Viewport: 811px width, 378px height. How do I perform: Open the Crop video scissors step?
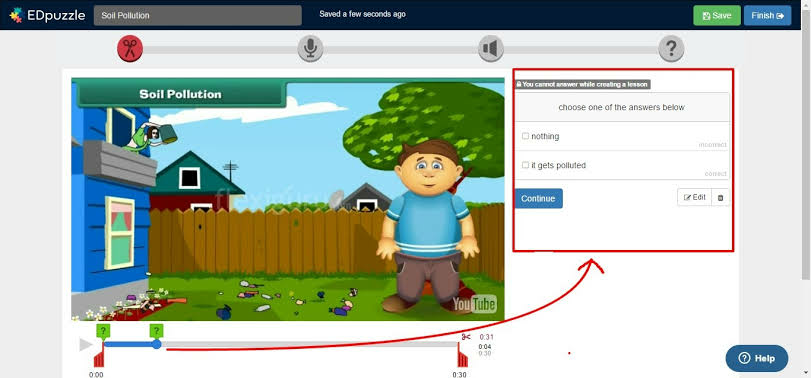click(130, 49)
